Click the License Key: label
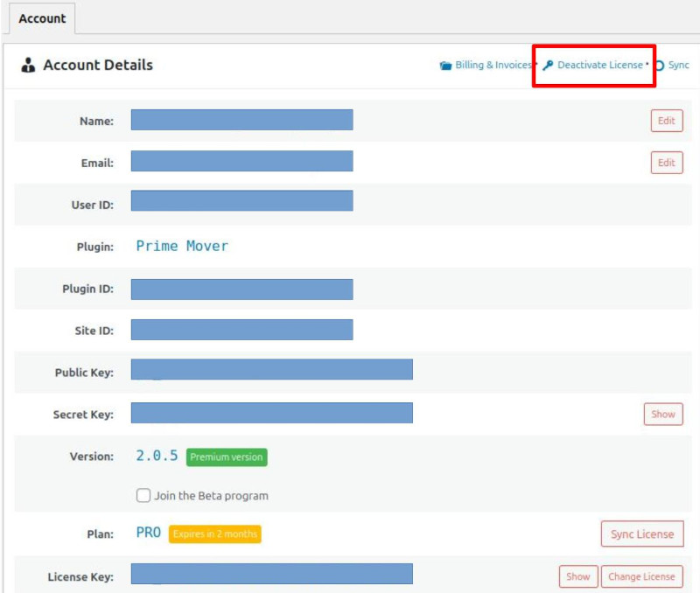Viewport: 700px width, 593px height. pos(80,577)
